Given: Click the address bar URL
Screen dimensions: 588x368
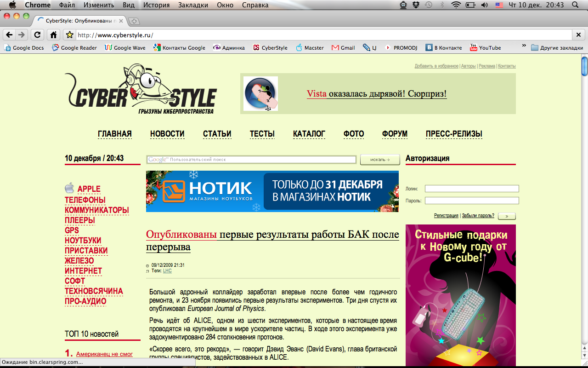Looking at the screenshot, I should 115,35.
